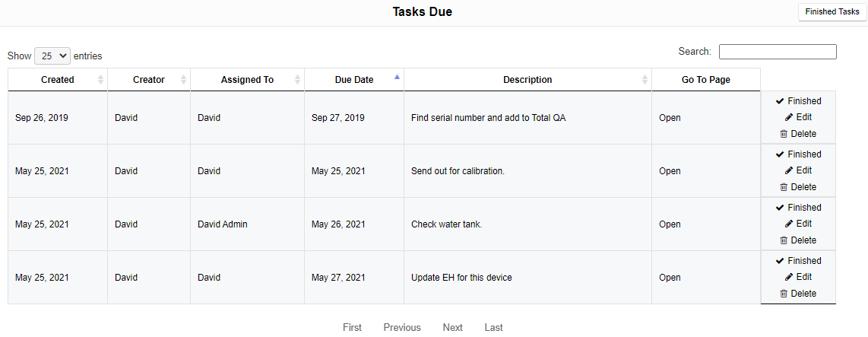The image size is (868, 337).
Task: Delete the 'Update EH for this device' task
Action: [x=798, y=294]
